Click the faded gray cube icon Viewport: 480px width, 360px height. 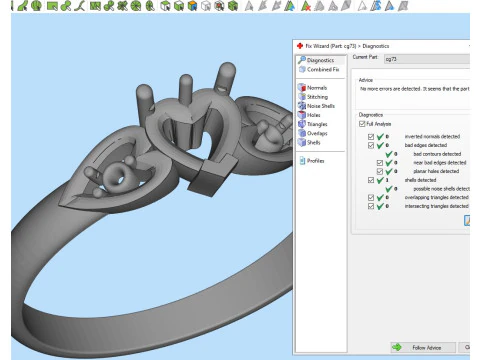(206, 6)
